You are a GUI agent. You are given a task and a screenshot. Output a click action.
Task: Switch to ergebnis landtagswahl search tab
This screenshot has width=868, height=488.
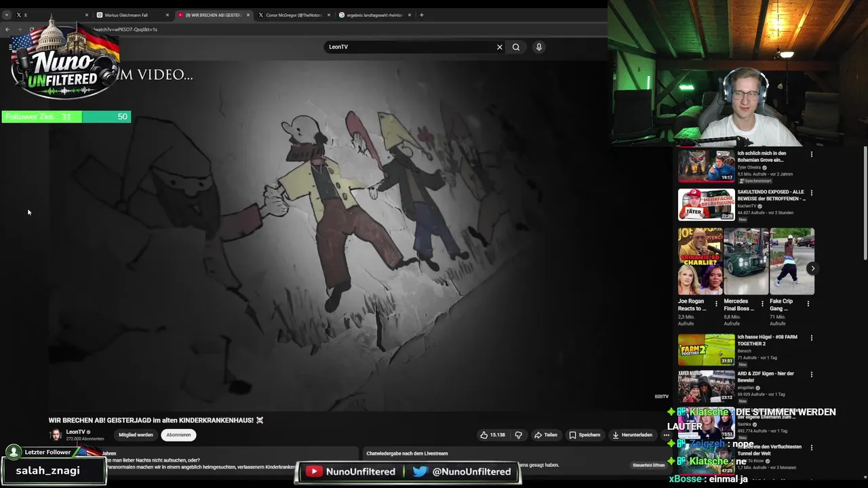[x=374, y=15]
